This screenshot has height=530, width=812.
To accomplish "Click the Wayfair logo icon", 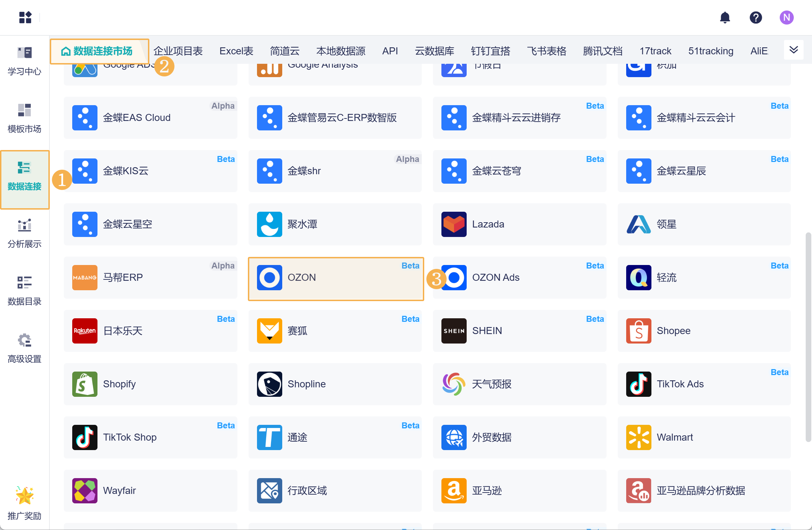I will coord(85,491).
